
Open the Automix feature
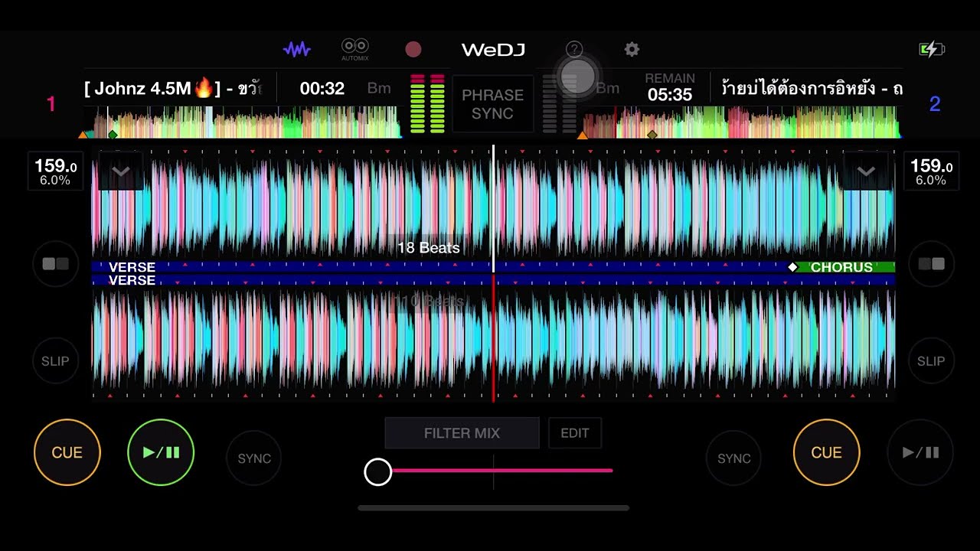[354, 50]
